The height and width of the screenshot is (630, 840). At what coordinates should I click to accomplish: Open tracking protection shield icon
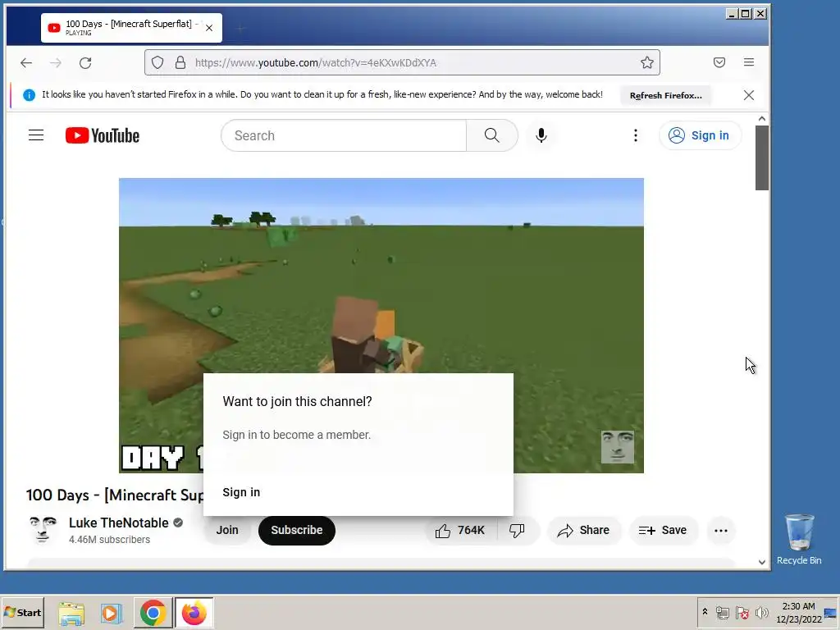point(157,62)
